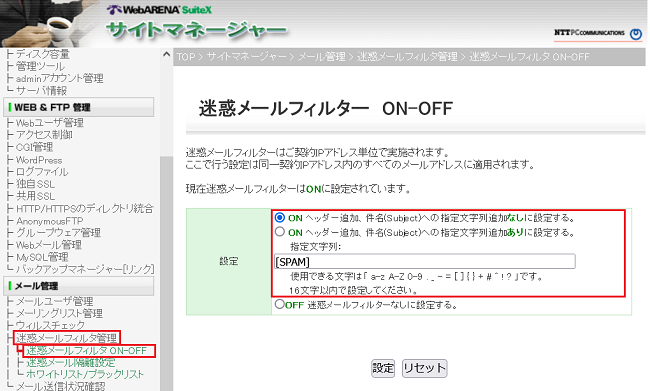Image resolution: width=650 pixels, height=391 pixels.
Task: Open サーバ情報 in sidebar
Action: [x=41, y=91]
